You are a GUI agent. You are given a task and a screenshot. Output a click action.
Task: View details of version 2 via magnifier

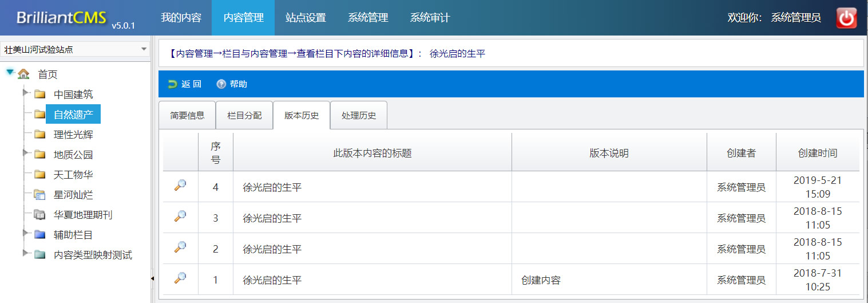point(180,247)
